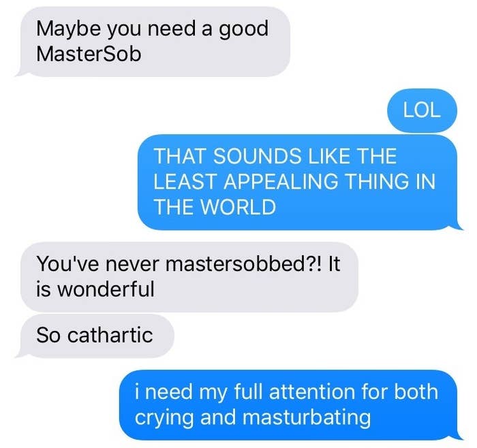Screen dimensions: 477x448
Task: Click the word 'MasterSob' in first message
Action: click(x=89, y=54)
